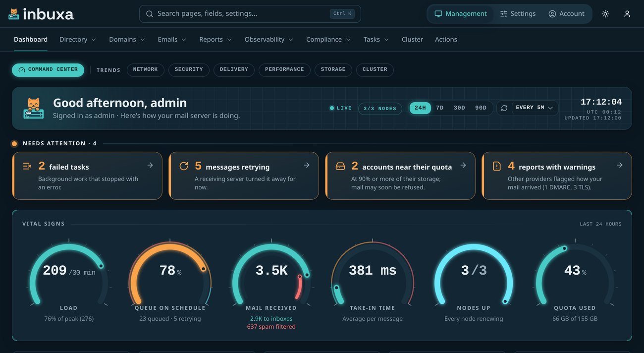Open the 2 accounts near quota card
644x353 pixels.
click(400, 176)
